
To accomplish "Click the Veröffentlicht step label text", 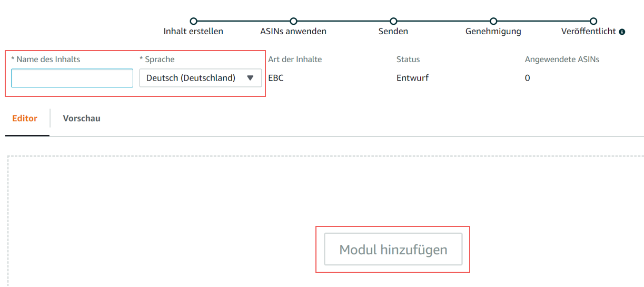I will click(x=588, y=32).
